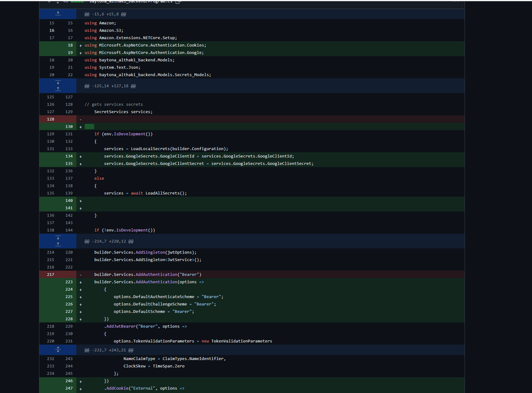Click added line 'using Microsoft.AspNetCore.Authentication.Cookies;'

click(x=145, y=45)
